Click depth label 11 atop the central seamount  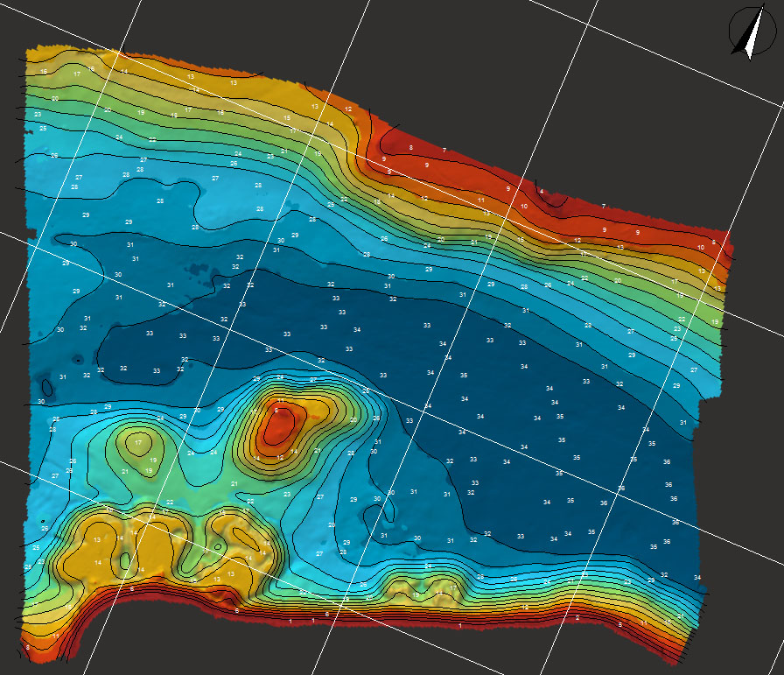point(281,399)
